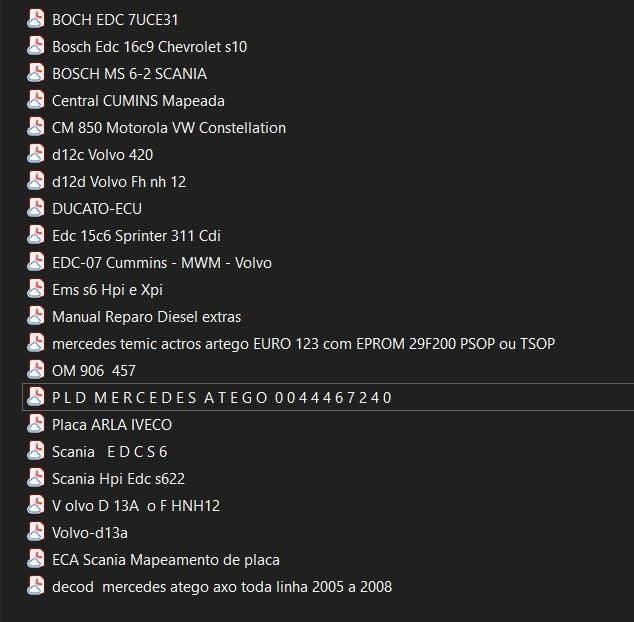The height and width of the screenshot is (622, 634).
Task: Select Manual Reparo Diesel extras file
Action: 146,316
